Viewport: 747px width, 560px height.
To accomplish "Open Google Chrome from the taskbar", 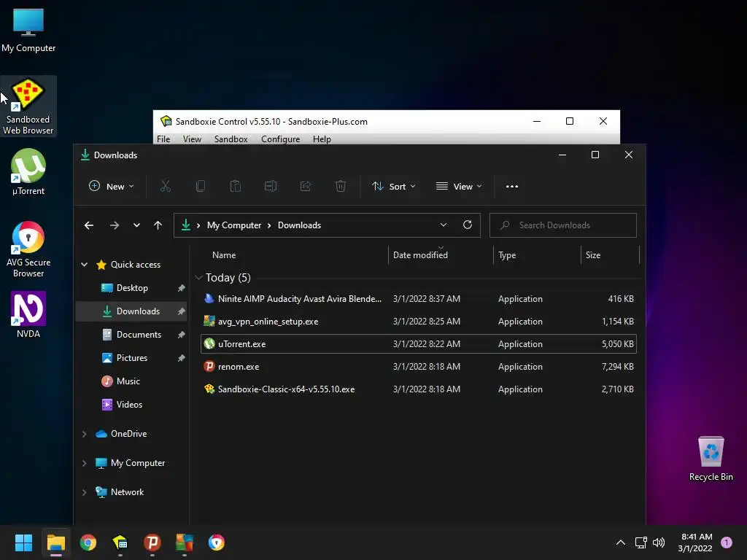I will click(x=88, y=542).
